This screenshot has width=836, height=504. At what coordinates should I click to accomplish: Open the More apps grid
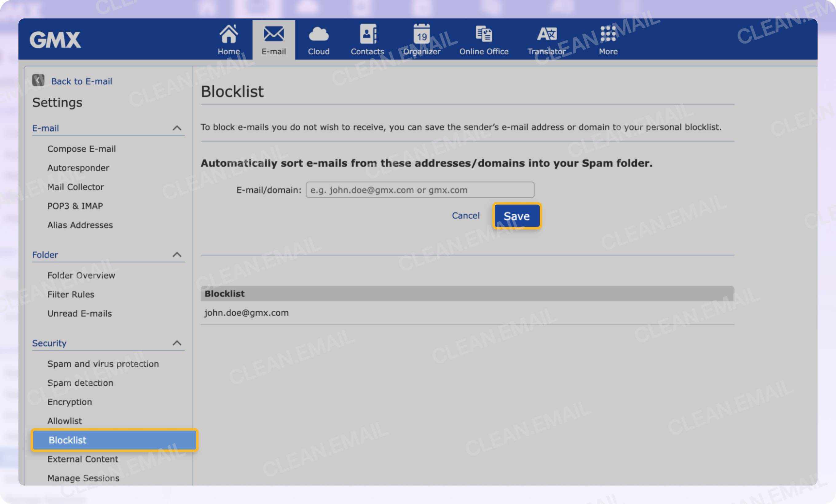click(x=608, y=40)
